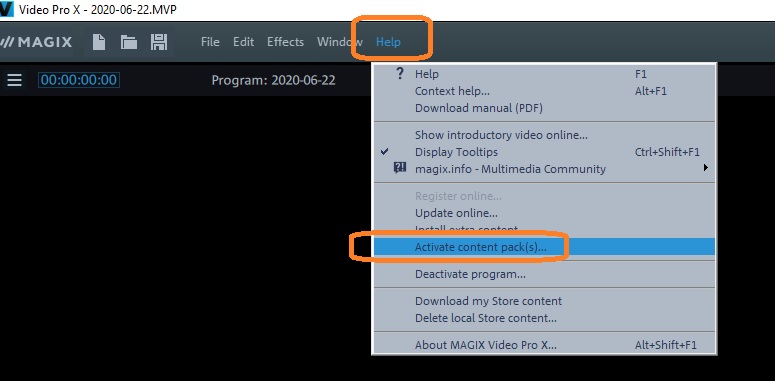This screenshot has height=381, width=775.
Task: Click the Video Pro X title bar icon
Action: coord(6,9)
